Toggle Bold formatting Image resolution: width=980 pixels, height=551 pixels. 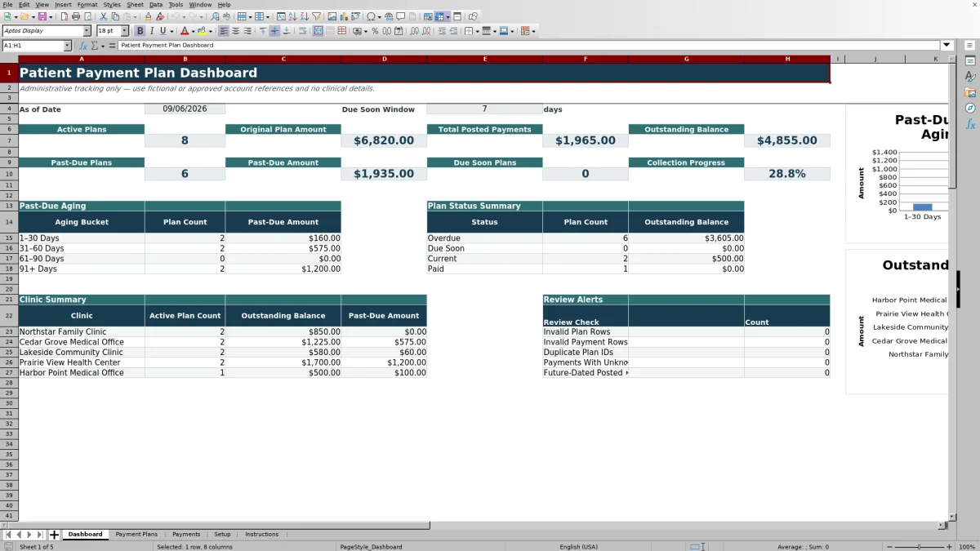click(140, 31)
